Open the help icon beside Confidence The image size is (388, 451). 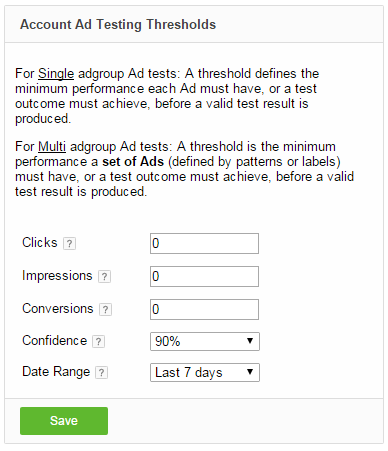(98, 342)
